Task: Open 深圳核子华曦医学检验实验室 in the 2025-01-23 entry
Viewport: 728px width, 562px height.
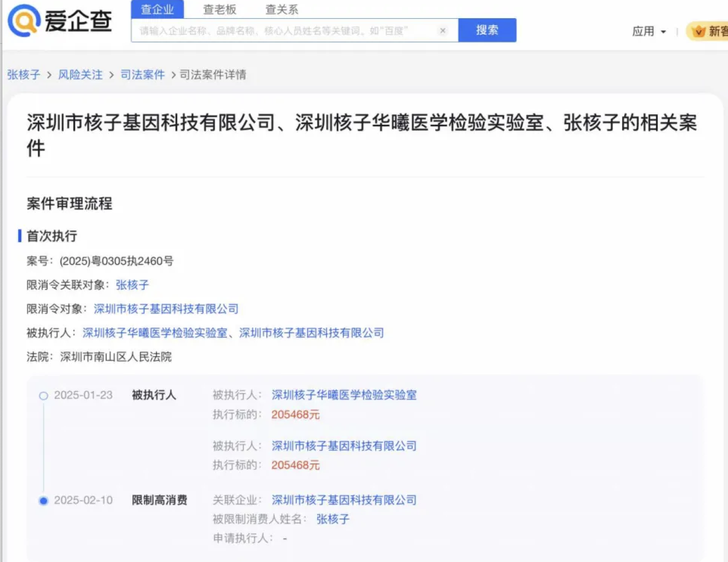Action: (x=344, y=395)
